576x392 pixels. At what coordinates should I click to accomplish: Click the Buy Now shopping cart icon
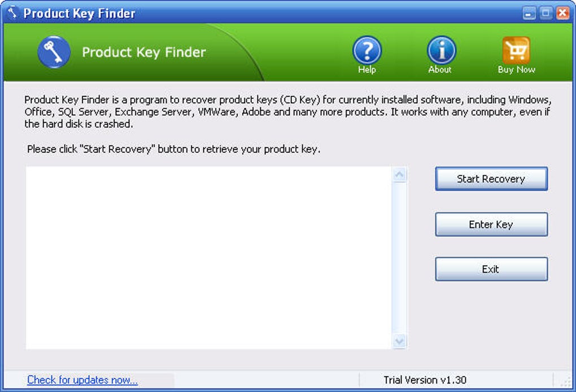coord(516,50)
